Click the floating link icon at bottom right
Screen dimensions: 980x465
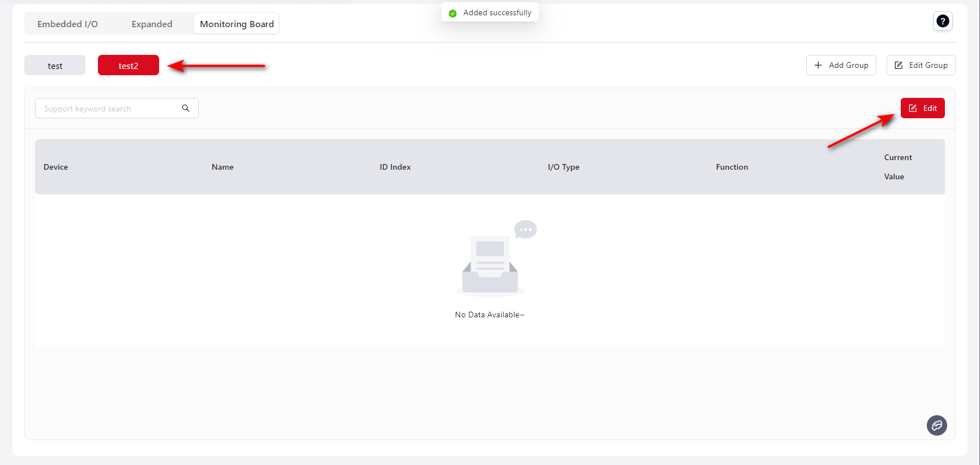coord(936,425)
